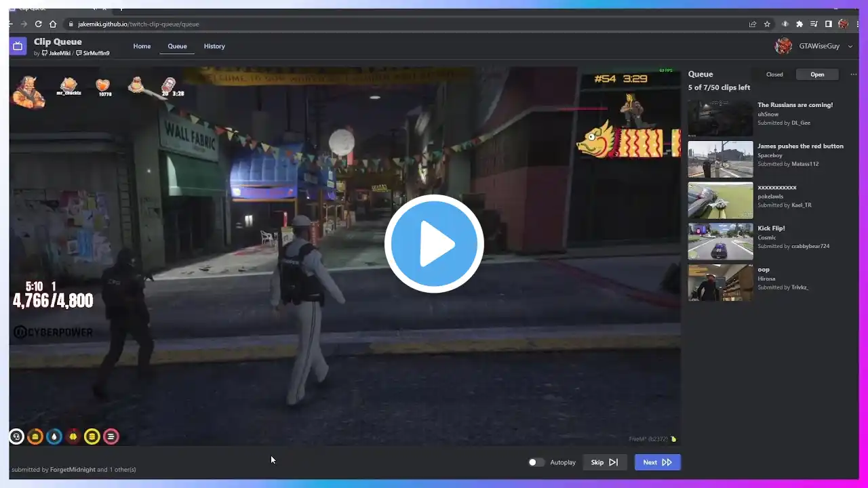Click the 'Clip Queue' app title
The width and height of the screenshot is (868, 488).
[58, 42]
